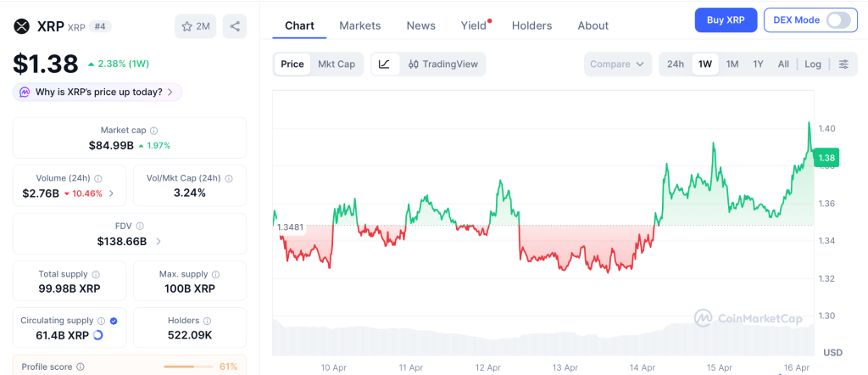Screen dimensions: 868x375
Task: Switch chart to Mkt Cap view
Action: click(x=337, y=64)
